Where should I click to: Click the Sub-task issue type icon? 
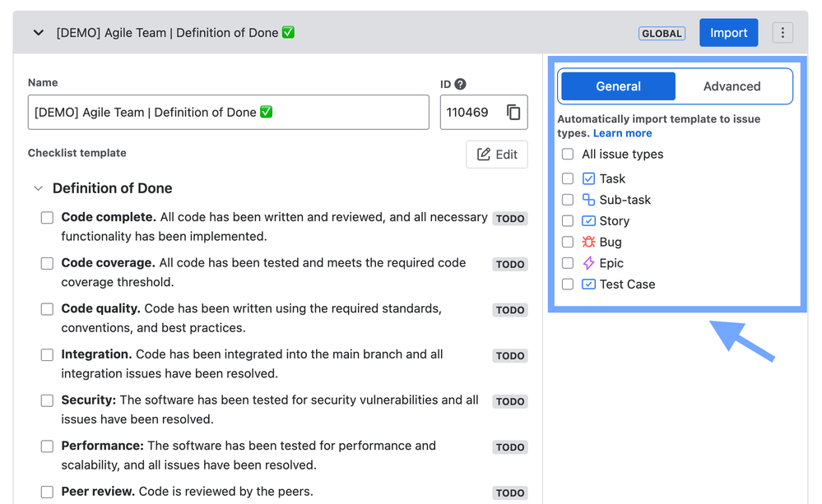[588, 200]
